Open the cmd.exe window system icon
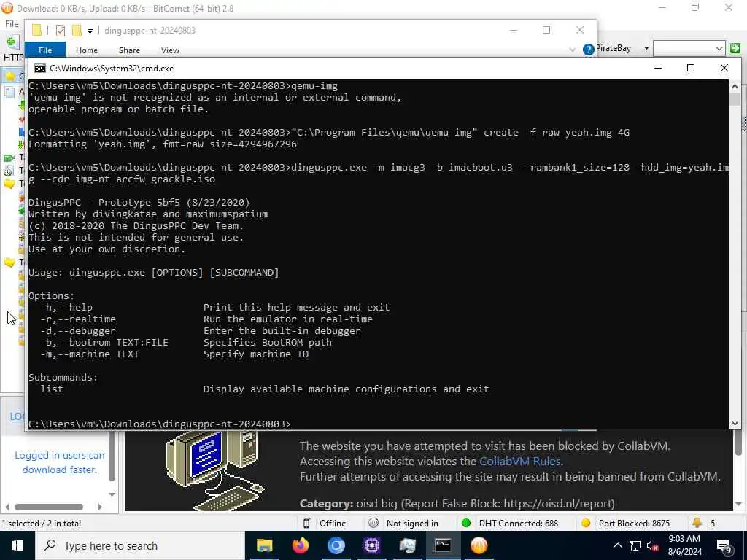Screen dimensions: 747x560 (x=40, y=69)
